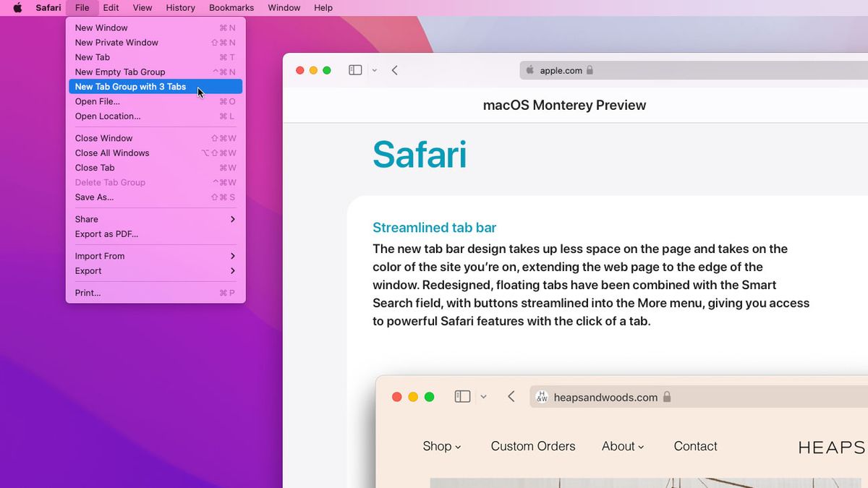
Task: Open the Bookmarks menu
Action: click(x=231, y=7)
